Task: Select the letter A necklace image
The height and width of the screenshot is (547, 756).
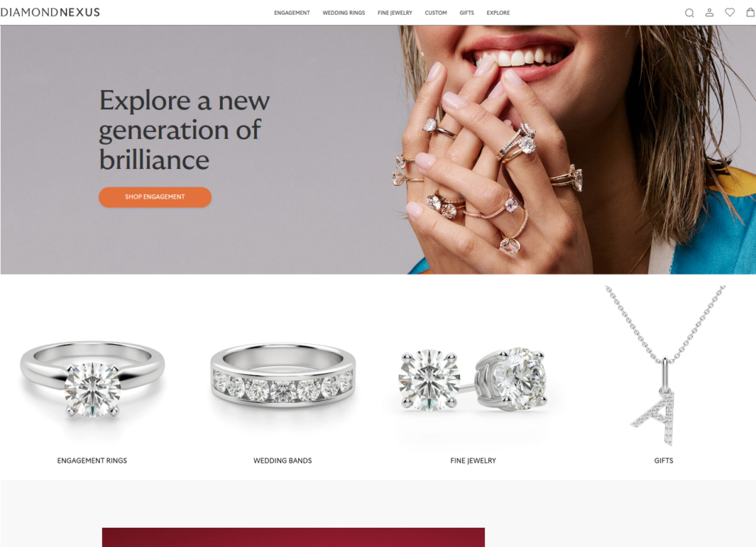Action: tap(664, 365)
